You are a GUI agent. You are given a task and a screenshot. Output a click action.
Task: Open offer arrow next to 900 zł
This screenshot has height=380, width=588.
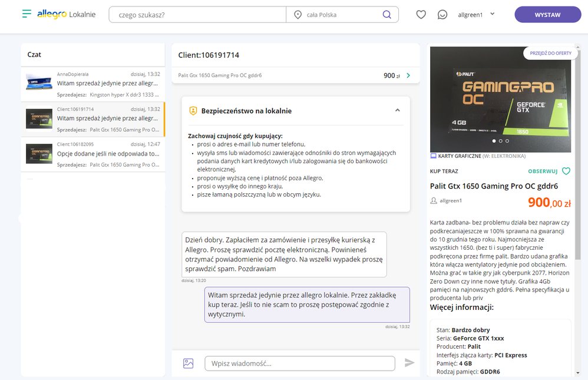408,75
